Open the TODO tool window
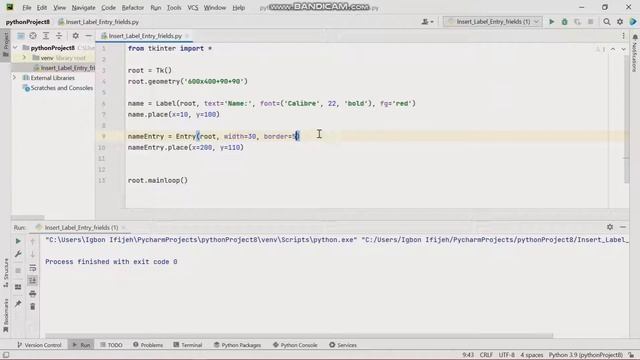640x360 pixels. coord(111,345)
